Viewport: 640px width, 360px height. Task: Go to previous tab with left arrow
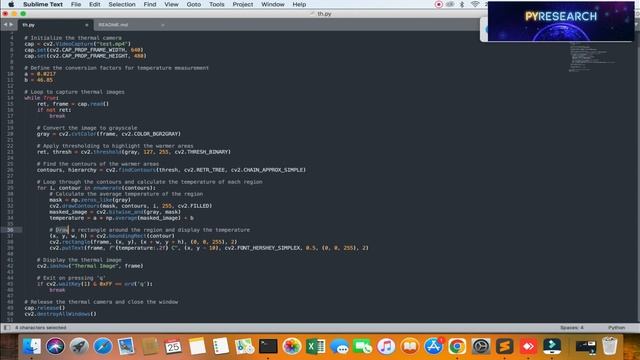pos(5,25)
